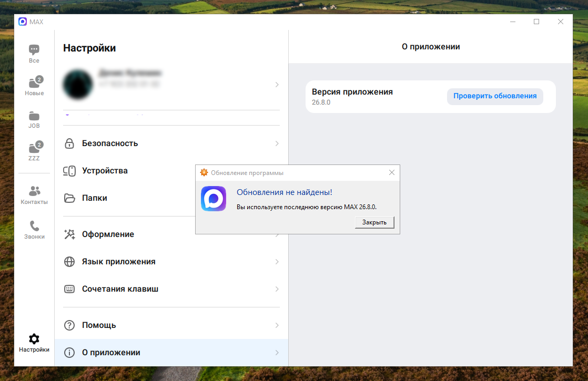Click the Настройки gear icon
Viewport: 588px width, 381px height.
tap(34, 339)
